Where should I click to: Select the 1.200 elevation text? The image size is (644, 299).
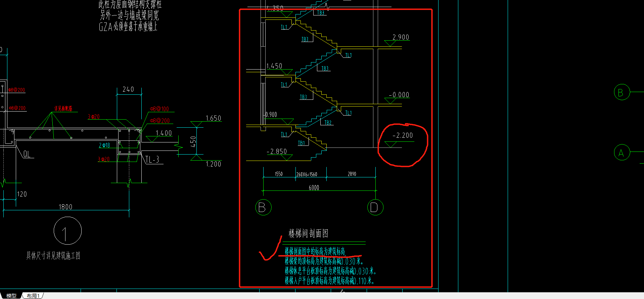coord(214,164)
